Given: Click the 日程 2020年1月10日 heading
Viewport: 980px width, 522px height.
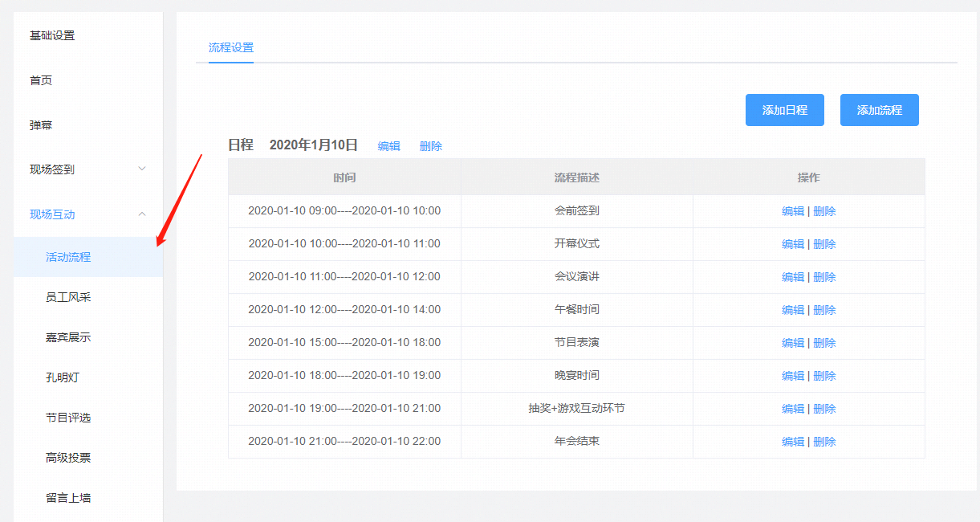Looking at the screenshot, I should [x=293, y=145].
